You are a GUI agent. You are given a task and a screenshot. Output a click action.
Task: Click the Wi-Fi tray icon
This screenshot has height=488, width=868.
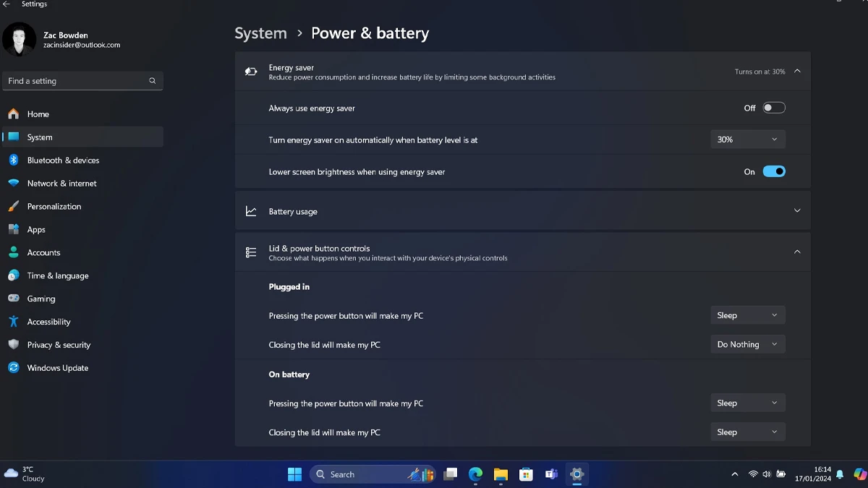coord(753,474)
